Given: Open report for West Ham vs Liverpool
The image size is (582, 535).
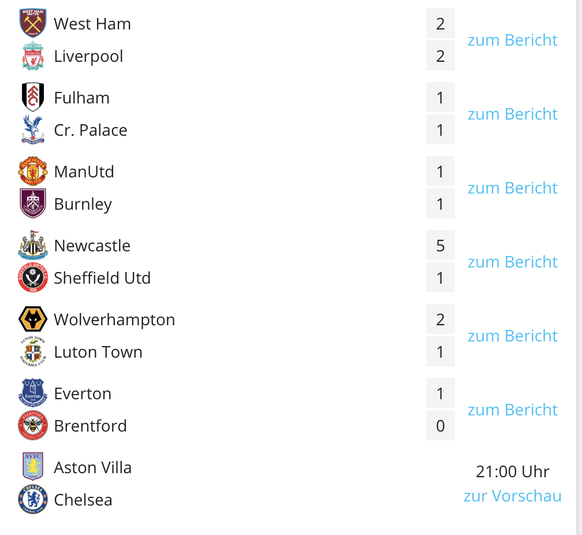Looking at the screenshot, I should (x=512, y=40).
